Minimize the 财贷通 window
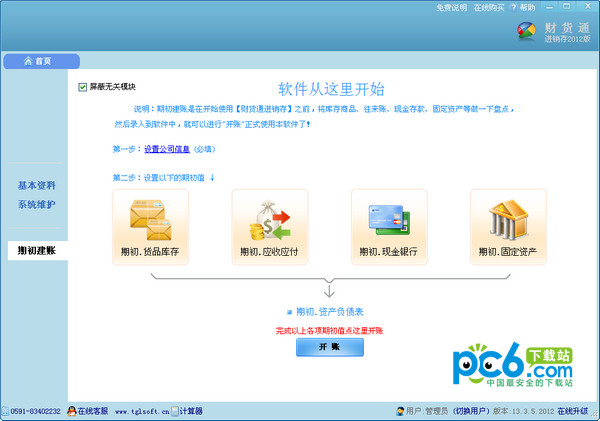The image size is (600, 421). tap(549, 7)
